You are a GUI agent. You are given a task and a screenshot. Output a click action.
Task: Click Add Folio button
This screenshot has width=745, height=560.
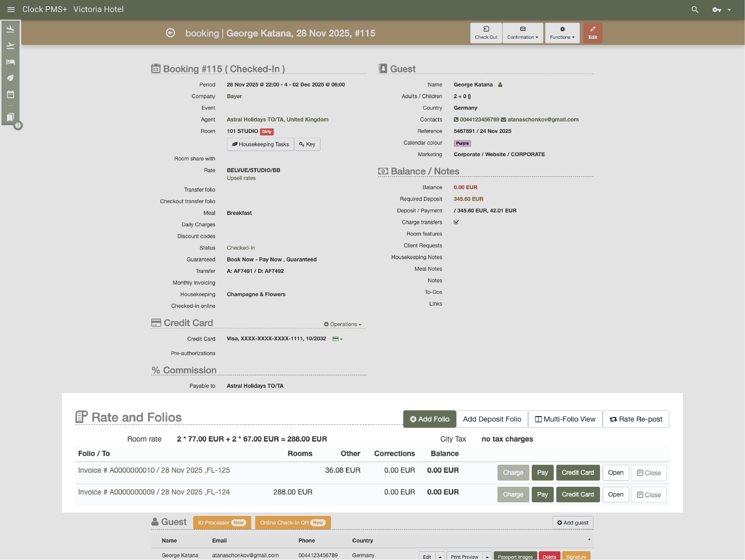429,419
